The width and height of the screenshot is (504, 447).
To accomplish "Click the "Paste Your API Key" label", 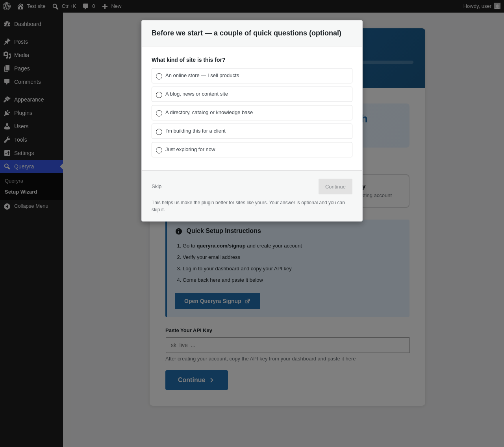I will 189,331.
